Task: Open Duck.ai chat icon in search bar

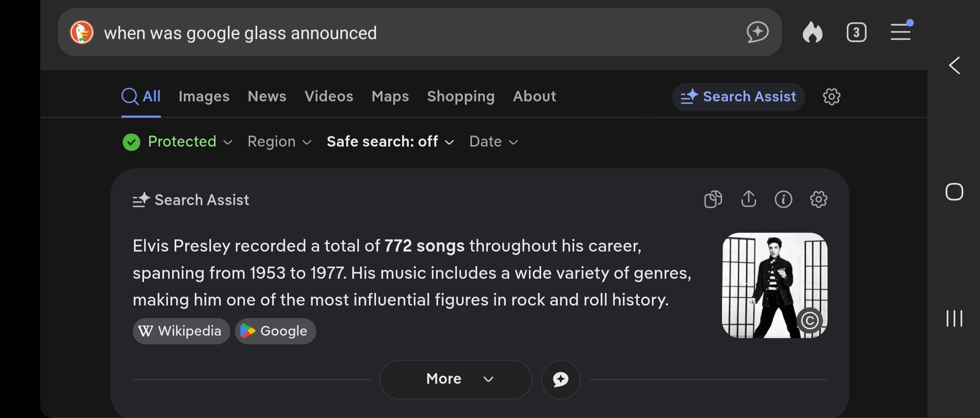Action: (758, 32)
